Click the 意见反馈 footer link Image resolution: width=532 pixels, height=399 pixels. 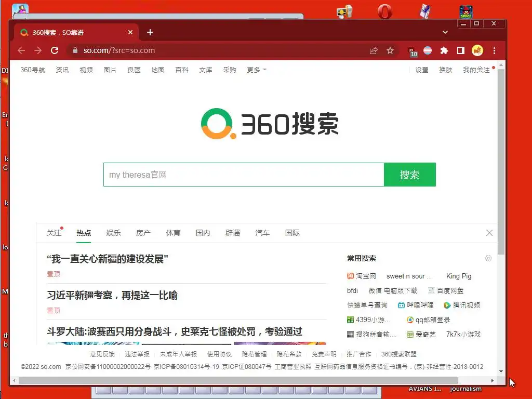pos(102,354)
